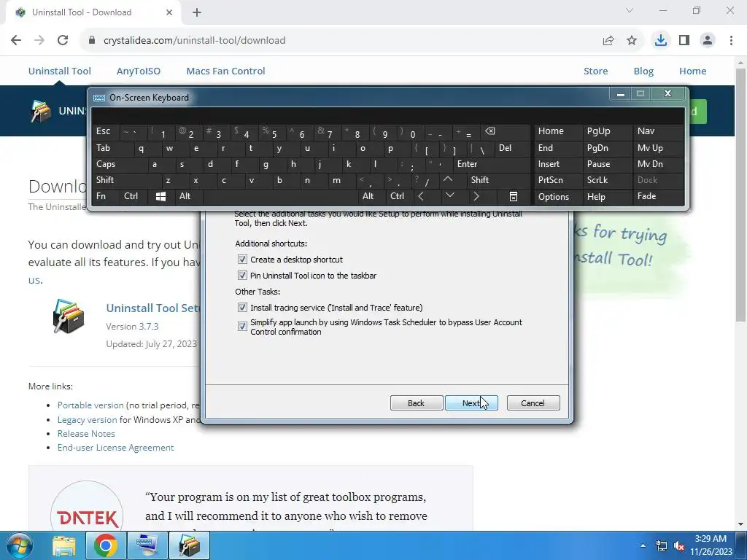Click the backspace key on On-Screen Keyboard
Image resolution: width=747 pixels, height=560 pixels.
[490, 131]
